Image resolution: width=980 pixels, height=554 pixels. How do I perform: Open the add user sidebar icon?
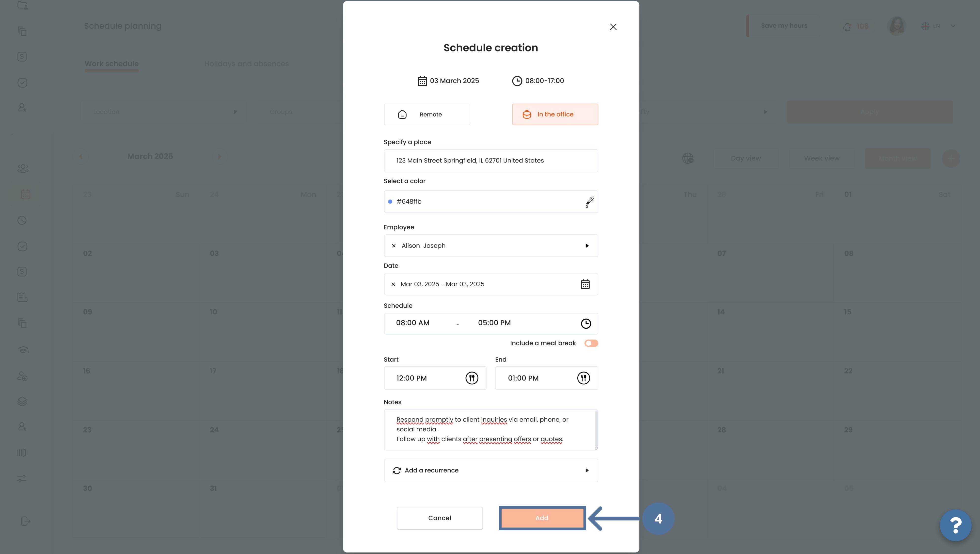pyautogui.click(x=22, y=376)
